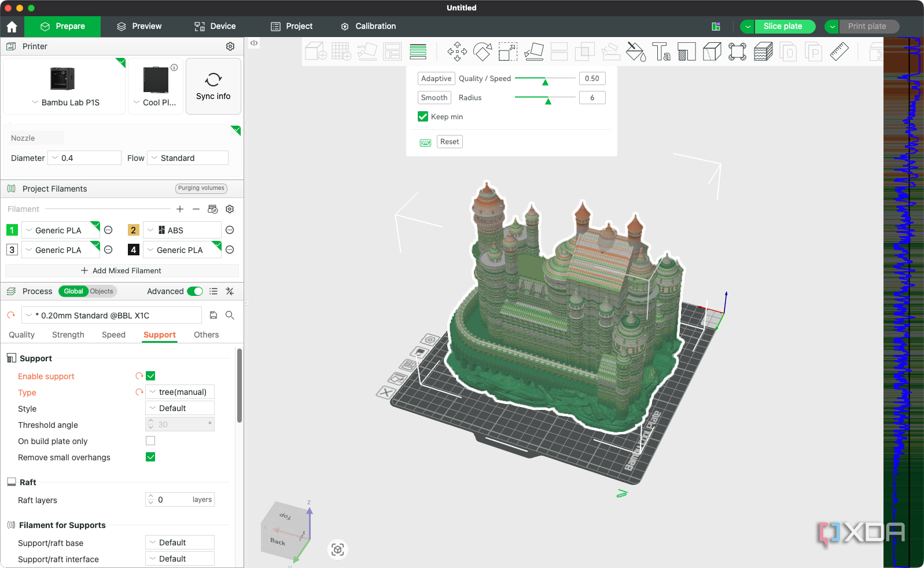Open the Color Painting bucket tool

pos(636,52)
